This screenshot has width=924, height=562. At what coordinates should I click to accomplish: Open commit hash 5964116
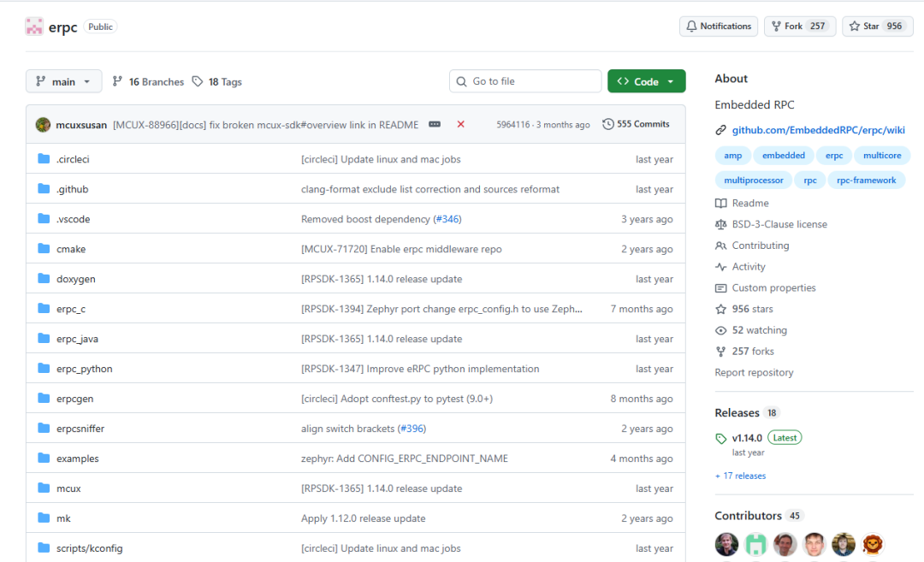click(x=512, y=125)
